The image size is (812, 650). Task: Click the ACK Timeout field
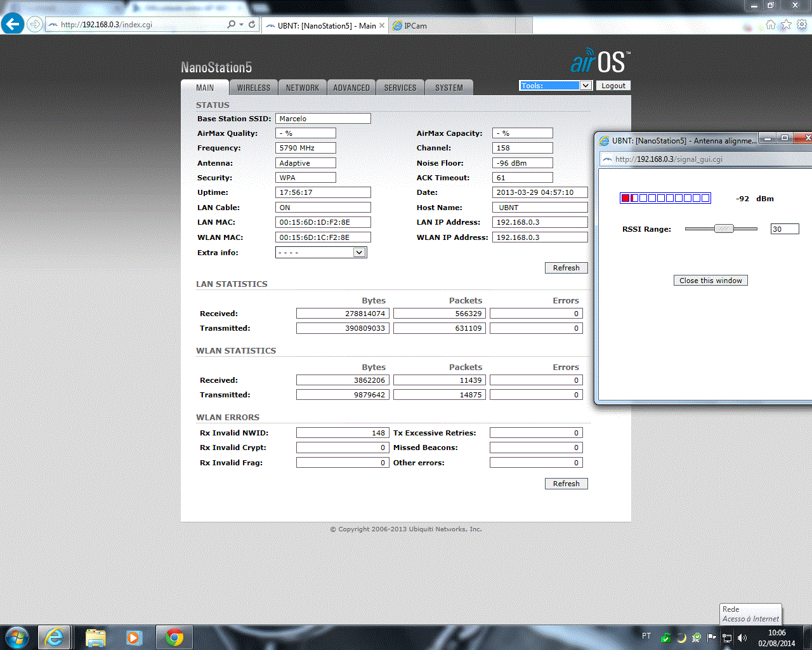pyautogui.click(x=523, y=178)
